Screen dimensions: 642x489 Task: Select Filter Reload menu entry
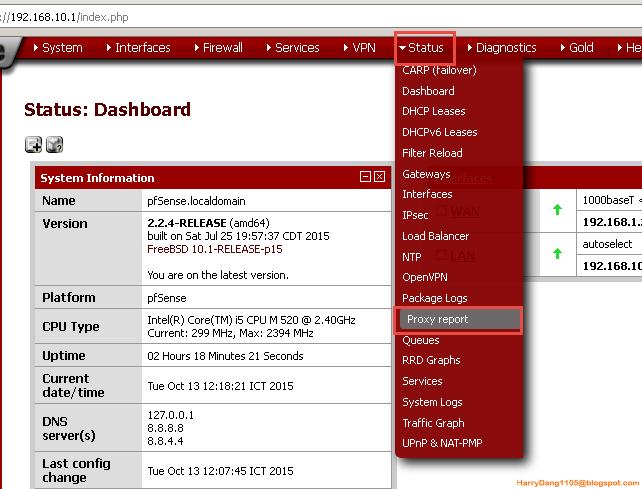tap(432, 153)
